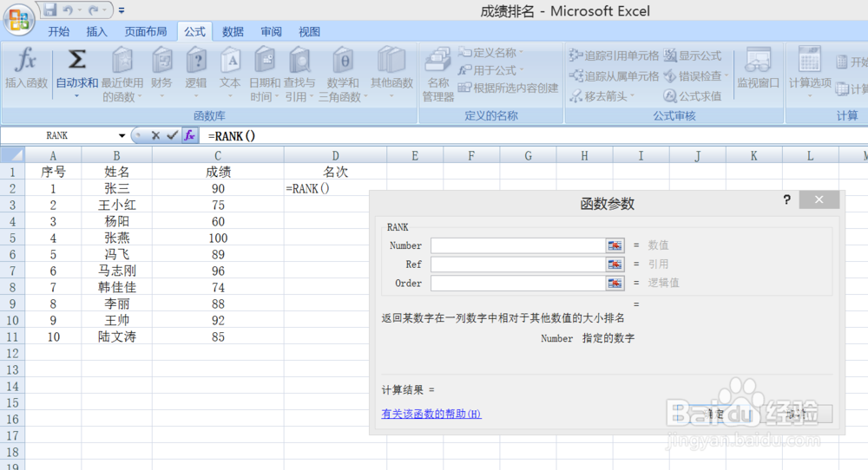Click the fx button in formula bar
Screen dimensions: 868x470
pyautogui.click(x=189, y=135)
